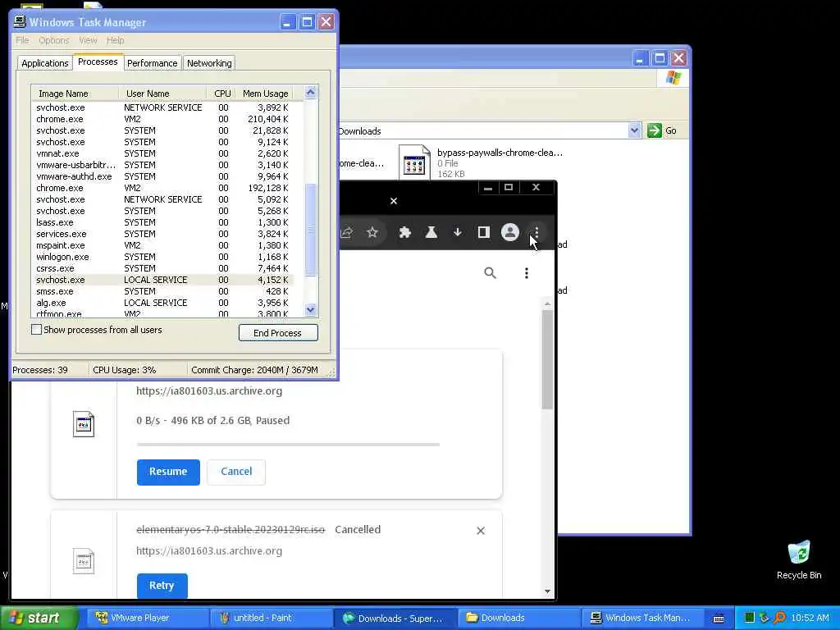
Task: Sort processes by User Name column
Action: coord(162,94)
